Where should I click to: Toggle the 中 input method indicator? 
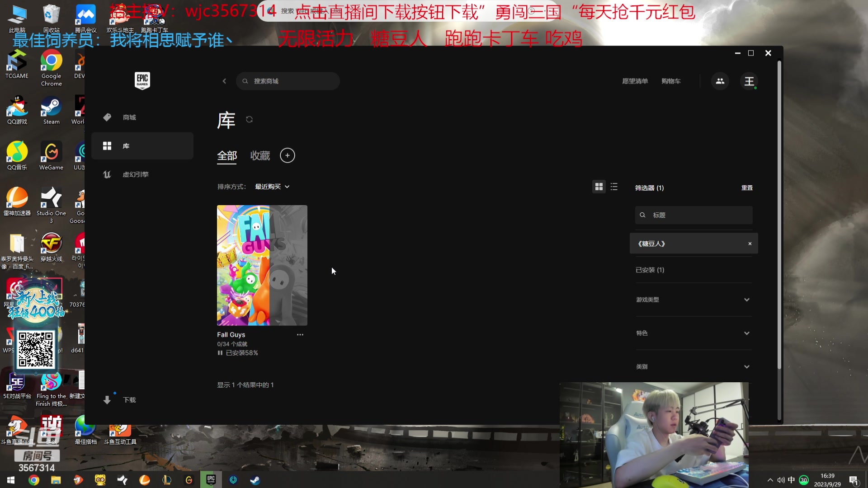click(791, 480)
